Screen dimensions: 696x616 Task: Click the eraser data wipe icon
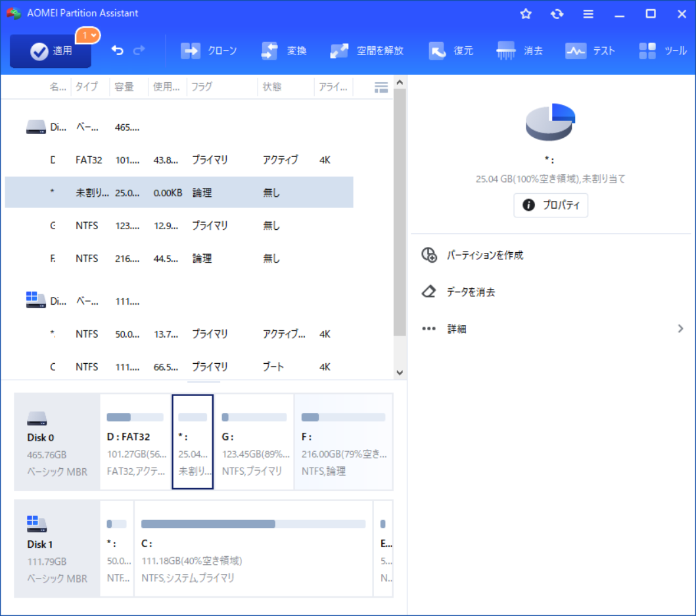(429, 292)
